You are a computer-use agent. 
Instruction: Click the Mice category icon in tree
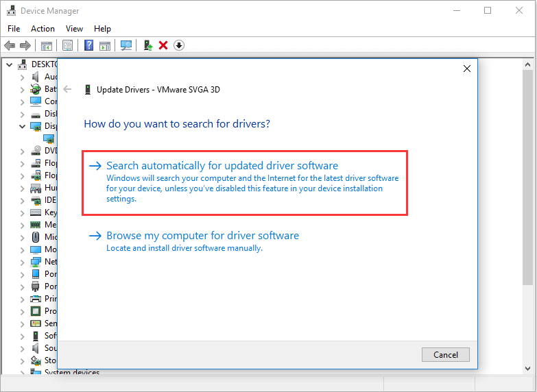pyautogui.click(x=36, y=237)
